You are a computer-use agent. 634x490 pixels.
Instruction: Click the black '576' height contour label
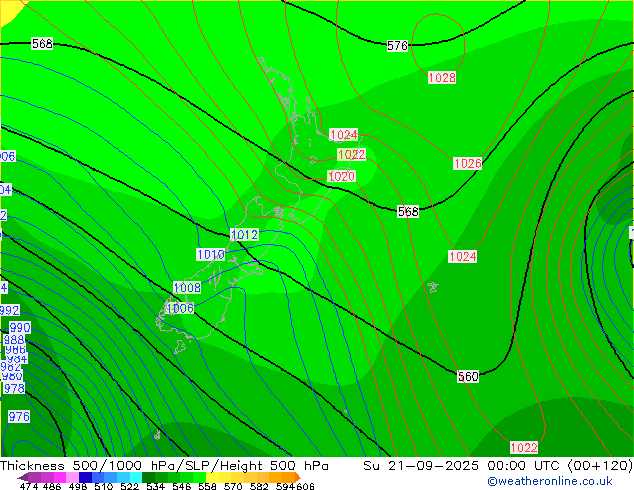click(397, 46)
